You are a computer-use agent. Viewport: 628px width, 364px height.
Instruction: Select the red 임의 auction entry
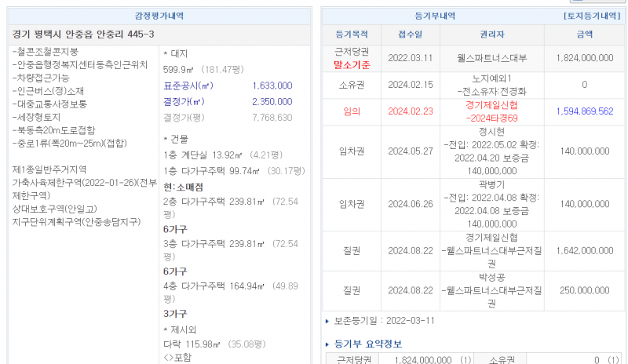click(351, 111)
